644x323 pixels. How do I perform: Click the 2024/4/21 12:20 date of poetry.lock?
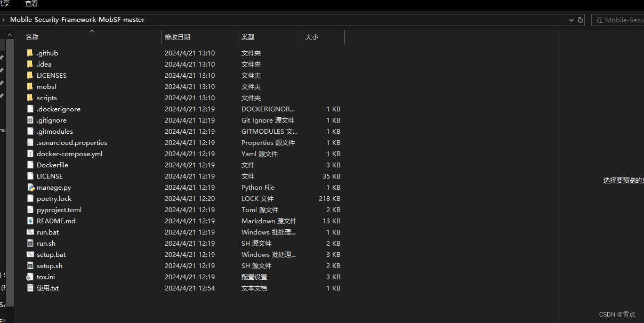(190, 198)
